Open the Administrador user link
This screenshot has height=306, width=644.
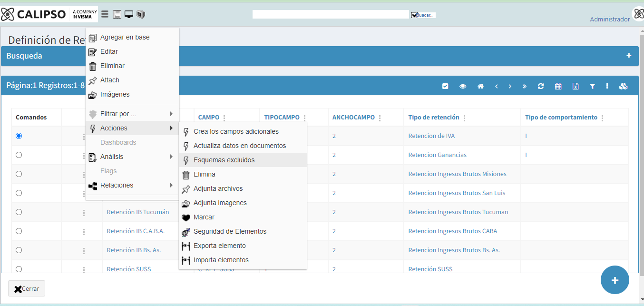coord(610,19)
